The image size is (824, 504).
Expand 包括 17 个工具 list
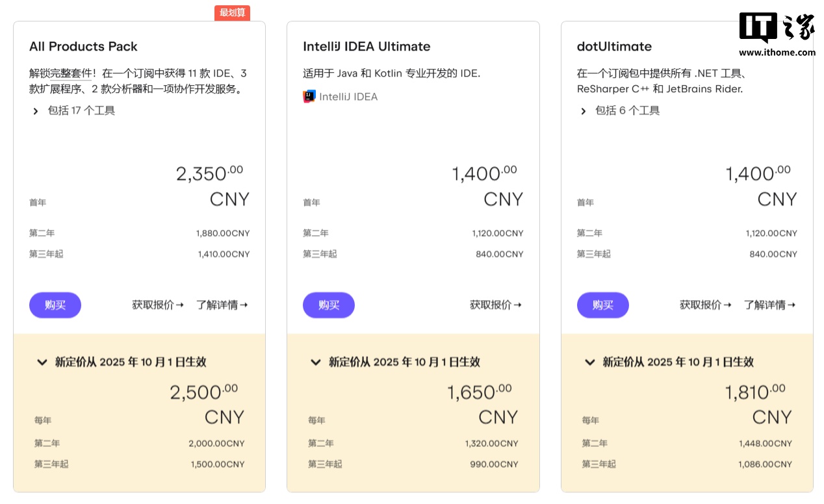coord(73,111)
